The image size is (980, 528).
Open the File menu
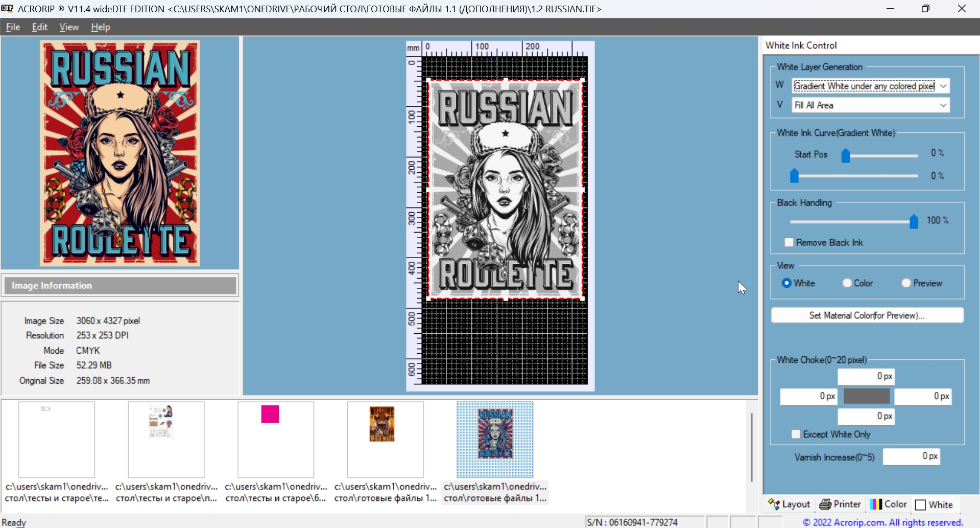(x=13, y=27)
